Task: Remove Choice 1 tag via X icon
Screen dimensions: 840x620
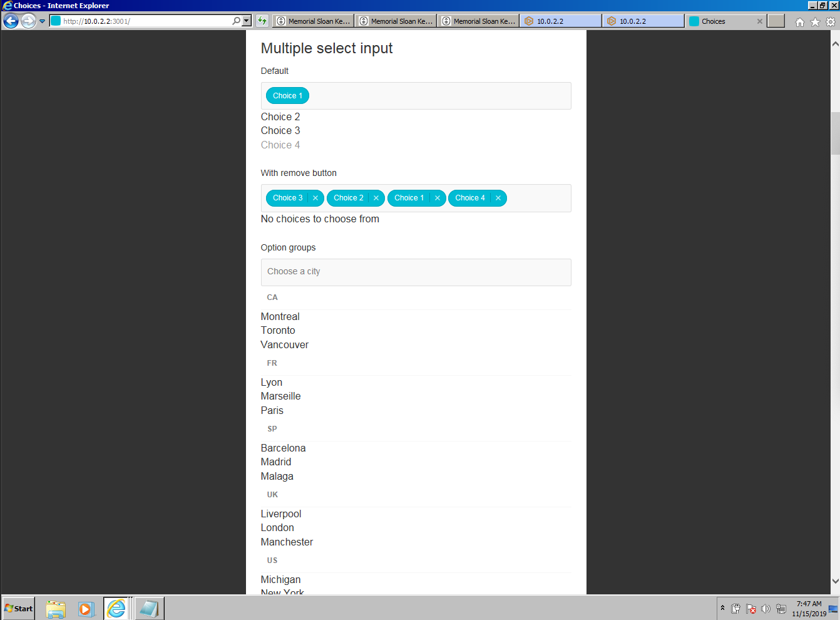Action: coord(438,198)
